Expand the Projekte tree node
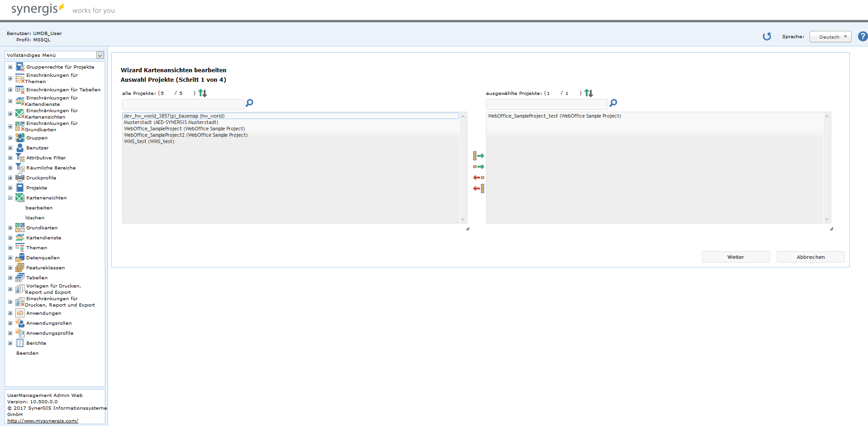The image size is (868, 426). click(10, 188)
